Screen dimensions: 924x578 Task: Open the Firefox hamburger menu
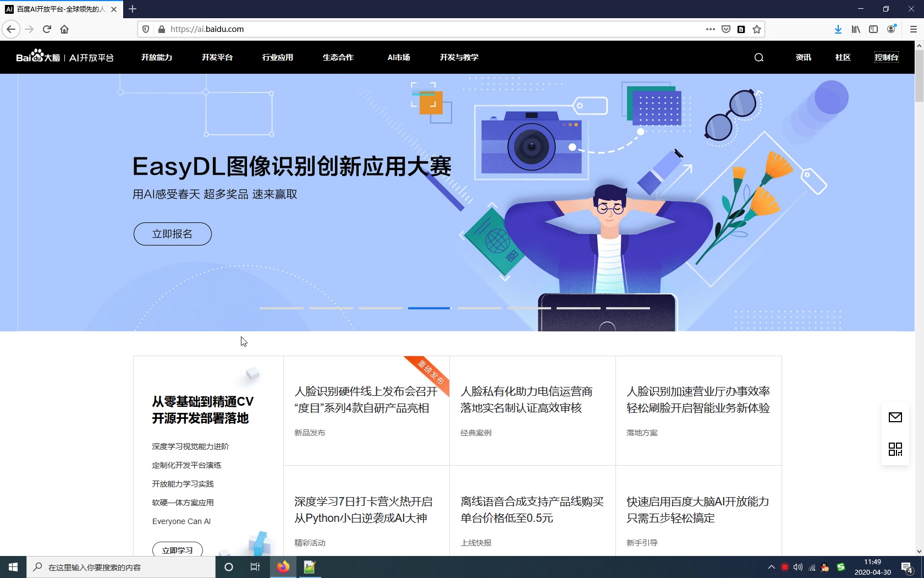(x=914, y=29)
